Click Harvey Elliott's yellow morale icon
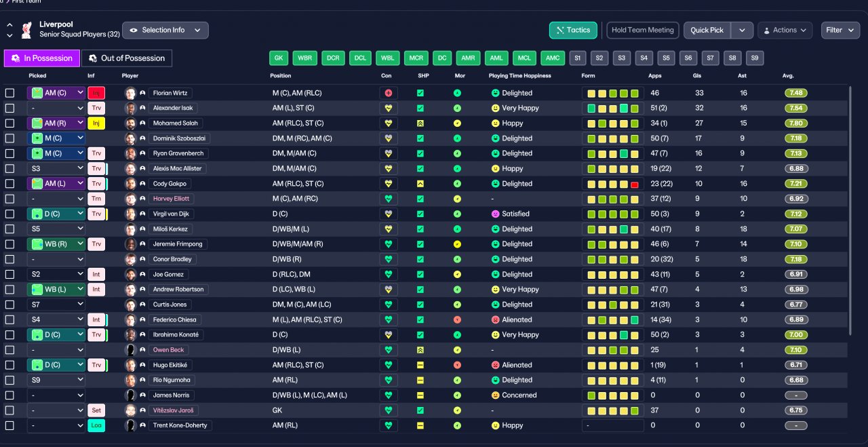The height and width of the screenshot is (447, 868). click(457, 199)
